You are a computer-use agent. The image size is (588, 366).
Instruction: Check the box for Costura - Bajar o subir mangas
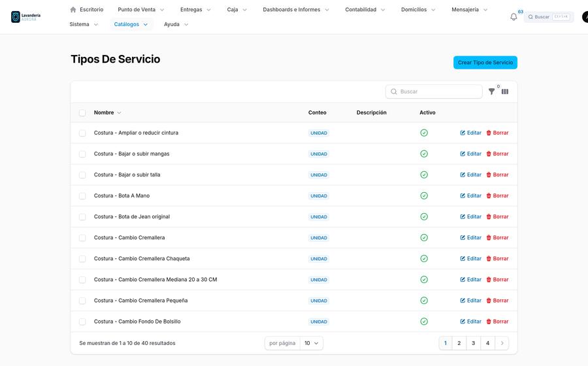point(82,154)
